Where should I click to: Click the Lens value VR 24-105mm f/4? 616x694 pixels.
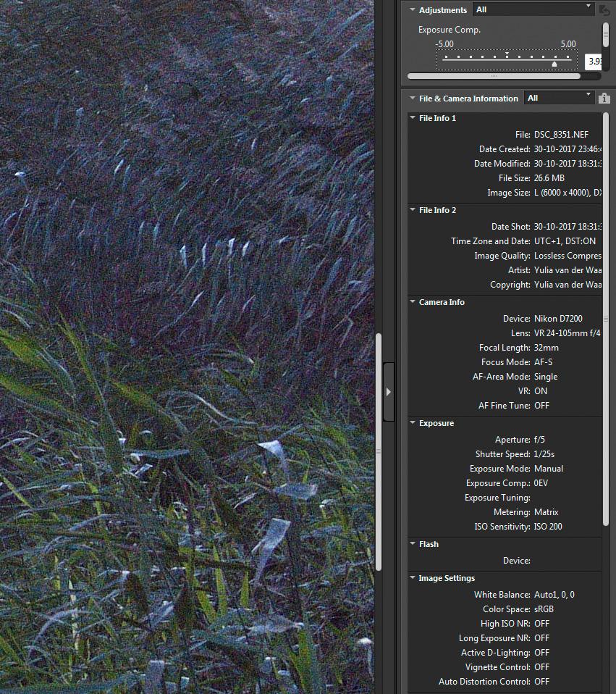pos(568,333)
